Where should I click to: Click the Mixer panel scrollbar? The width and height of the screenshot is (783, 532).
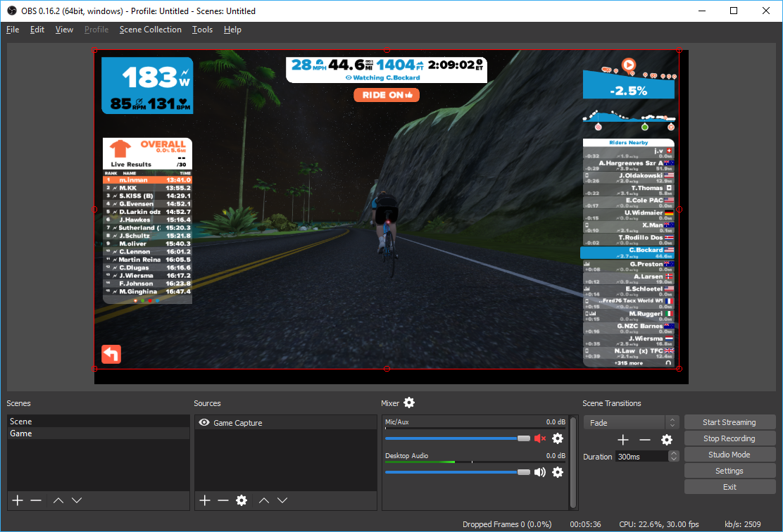572,462
